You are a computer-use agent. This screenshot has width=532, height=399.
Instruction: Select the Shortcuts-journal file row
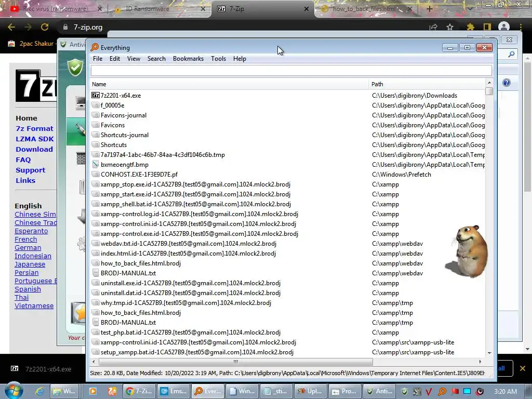pos(288,135)
